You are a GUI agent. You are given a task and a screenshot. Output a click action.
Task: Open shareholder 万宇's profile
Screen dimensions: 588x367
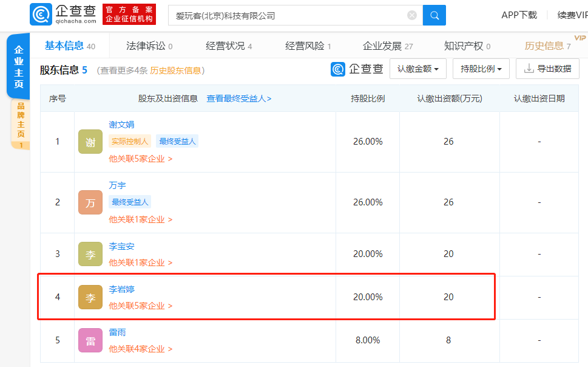117,185
